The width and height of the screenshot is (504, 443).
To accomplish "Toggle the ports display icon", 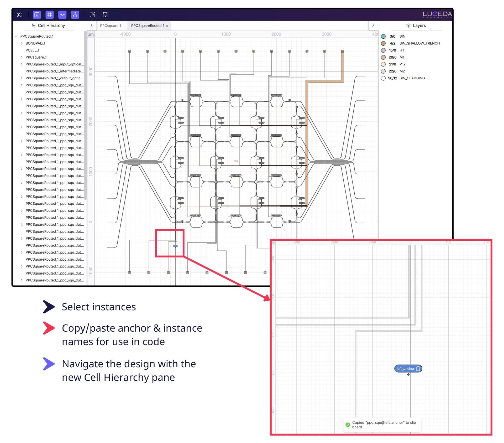I will [x=62, y=15].
